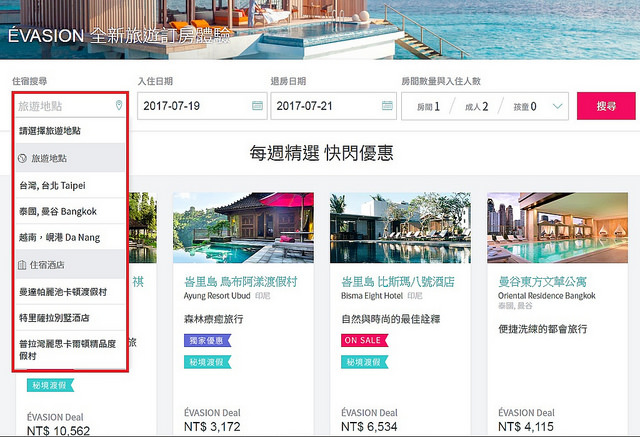The image size is (640, 437).
Task: Click the location pin icon in destination field
Action: pos(119,105)
